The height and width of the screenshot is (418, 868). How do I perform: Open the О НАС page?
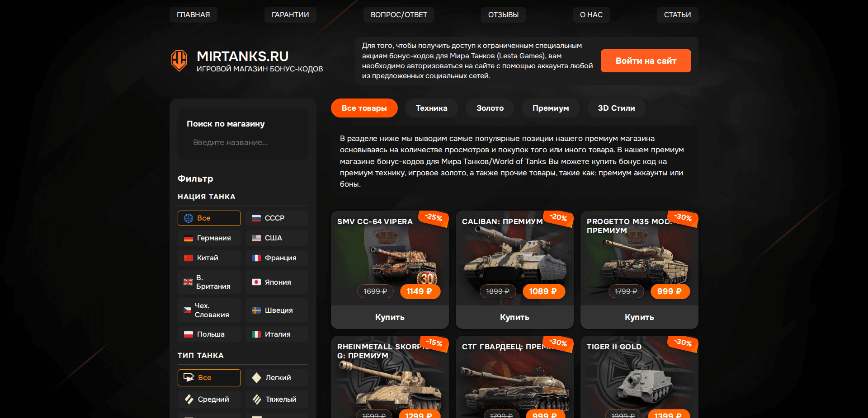coord(591,15)
